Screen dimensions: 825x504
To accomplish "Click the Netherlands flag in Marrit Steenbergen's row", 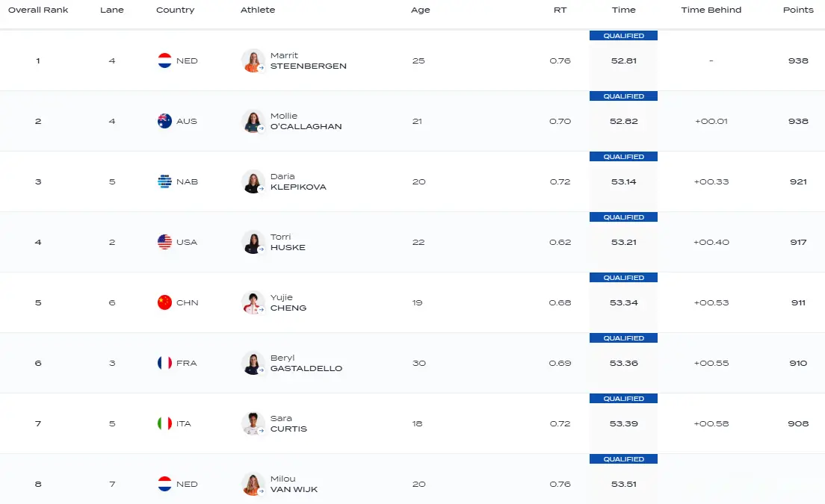I will coord(165,60).
